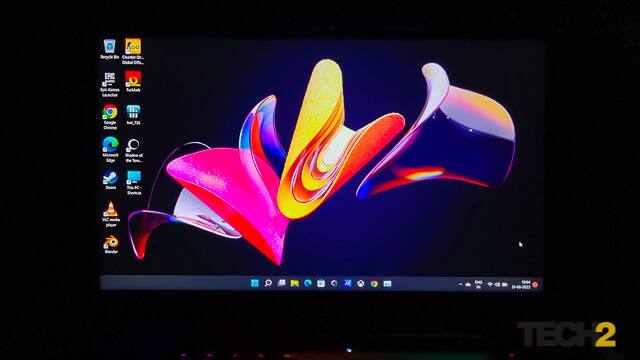Select the Google Chrome desktop shortcut
Screen dimensions: 640x360
(110, 117)
